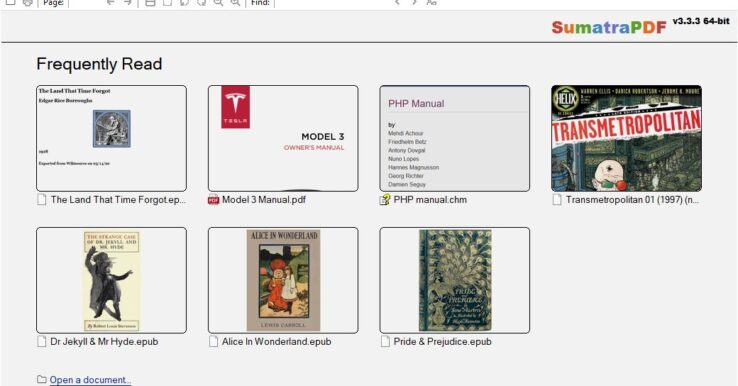Click the SumatraPDF colorful logo
The image size is (738, 386).
609,27
